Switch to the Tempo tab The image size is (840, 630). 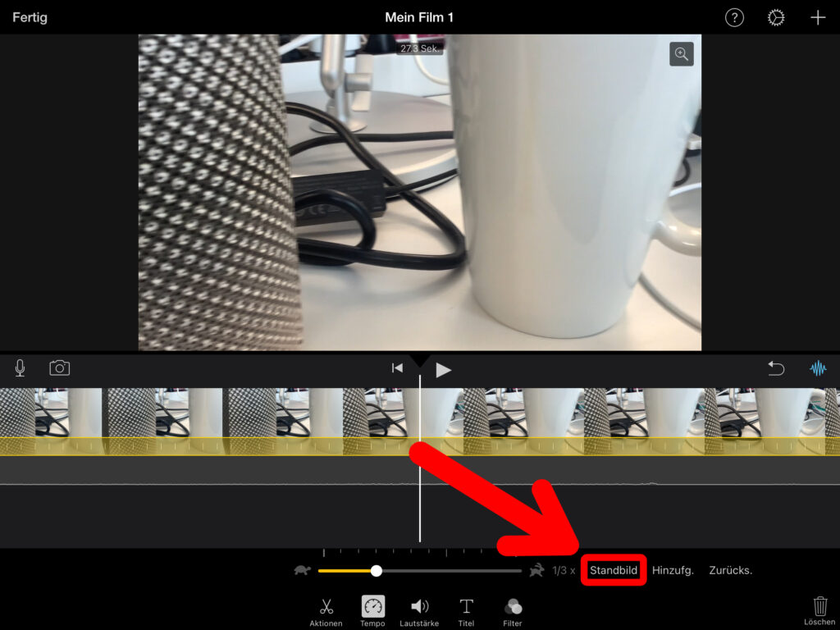pyautogui.click(x=372, y=611)
